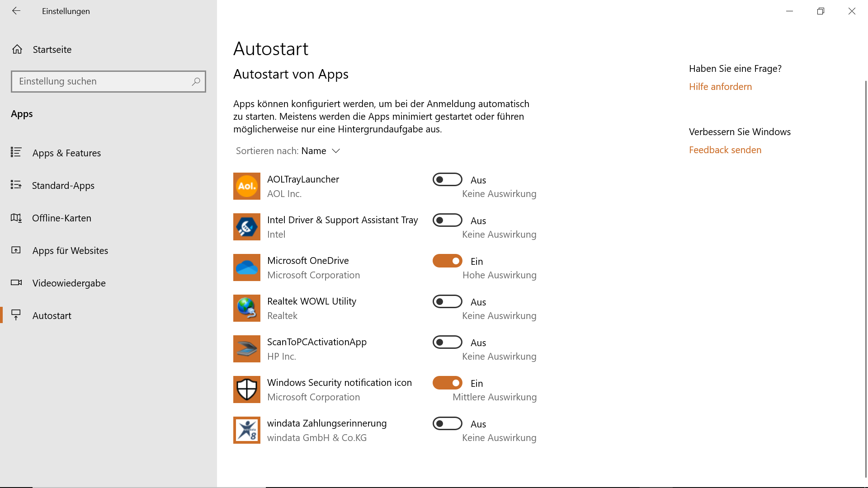Click the Hilfe anfordern link
868x488 pixels.
(720, 86)
